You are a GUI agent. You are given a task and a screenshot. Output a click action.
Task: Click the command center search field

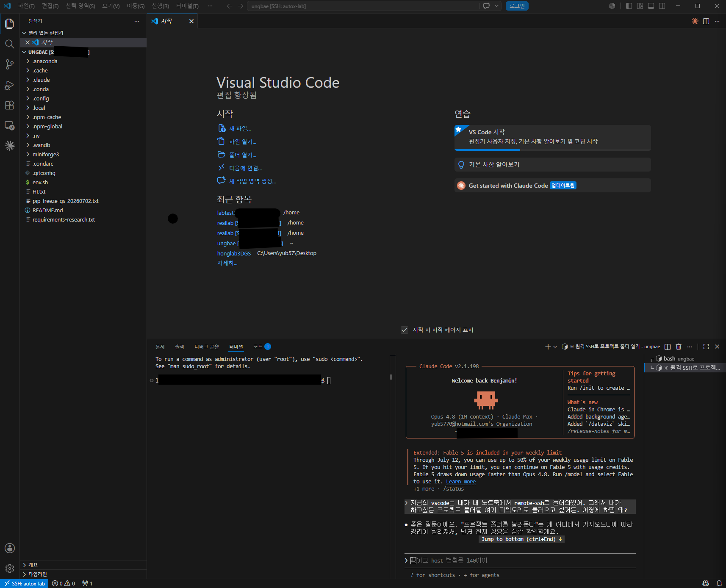point(364,6)
